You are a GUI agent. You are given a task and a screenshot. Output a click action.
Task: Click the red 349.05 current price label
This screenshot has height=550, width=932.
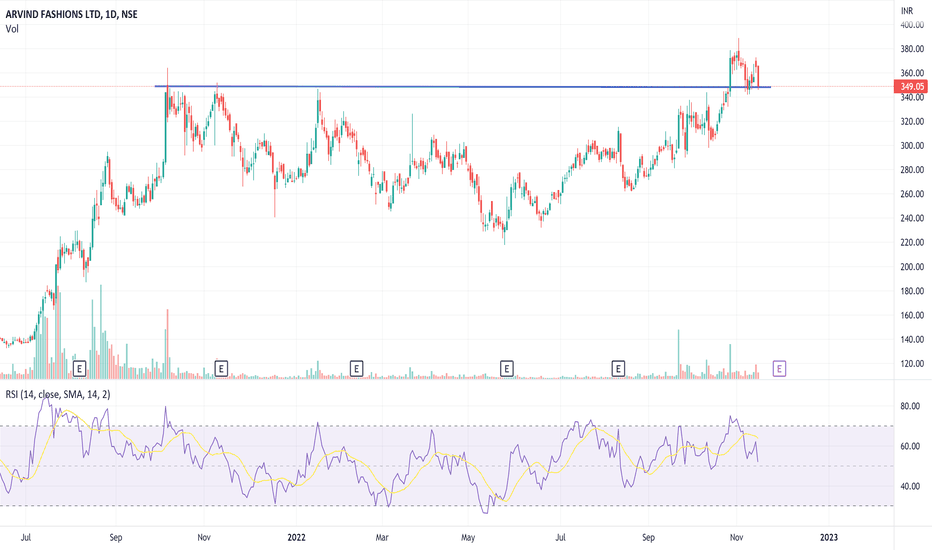[x=911, y=87]
